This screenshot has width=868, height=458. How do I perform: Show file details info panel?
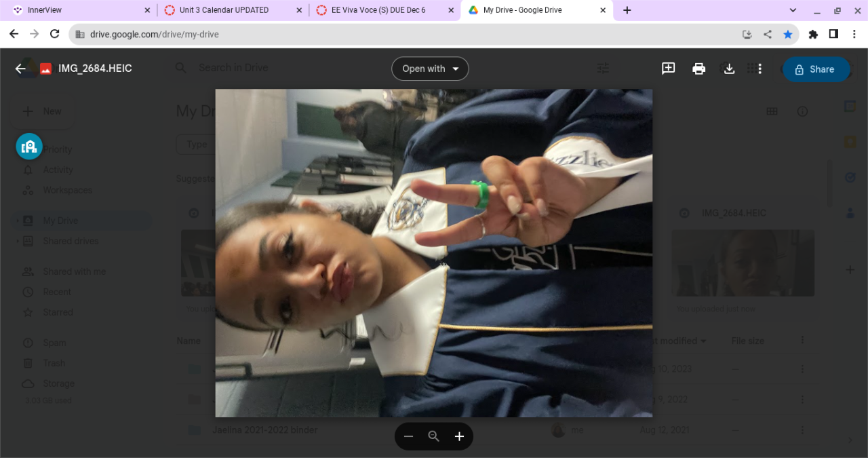(x=802, y=111)
